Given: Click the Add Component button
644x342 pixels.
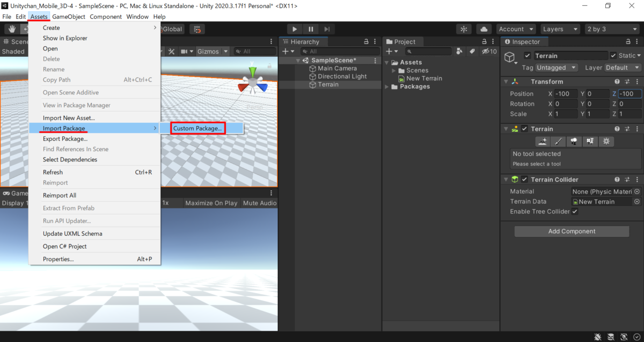Looking at the screenshot, I should point(572,232).
